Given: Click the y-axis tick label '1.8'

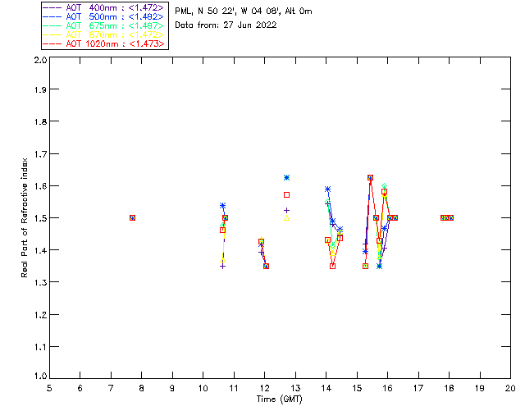Looking at the screenshot, I should 40,121.
